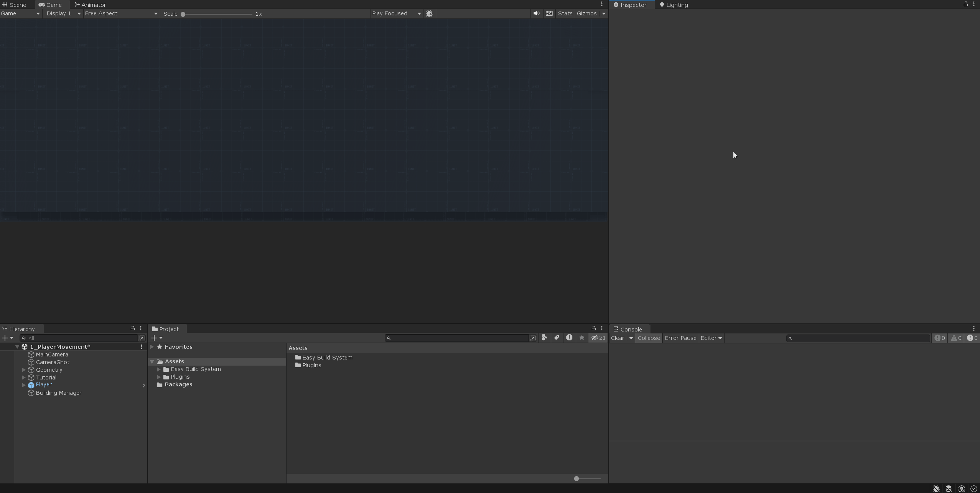Click the Game view Scale slider handle
980x493 pixels.
coord(183,14)
